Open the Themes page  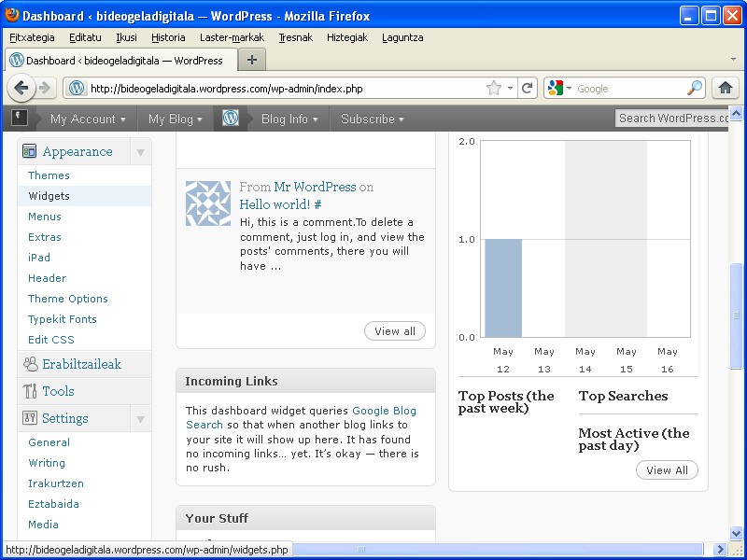pyautogui.click(x=49, y=175)
